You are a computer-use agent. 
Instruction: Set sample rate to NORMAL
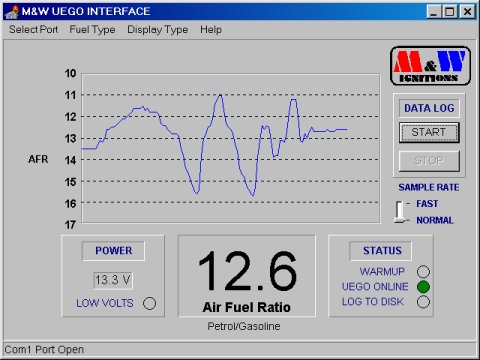[435, 220]
